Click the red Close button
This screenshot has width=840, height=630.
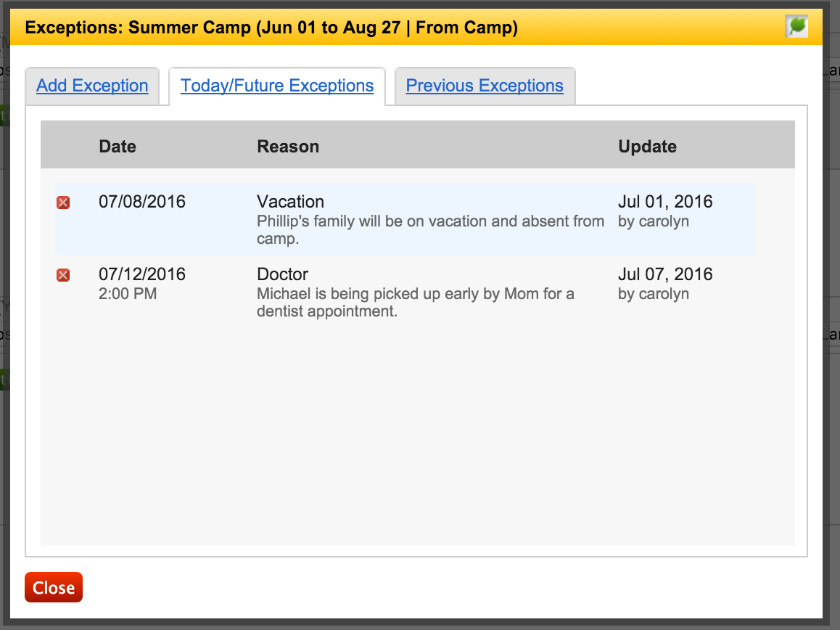pyautogui.click(x=54, y=588)
